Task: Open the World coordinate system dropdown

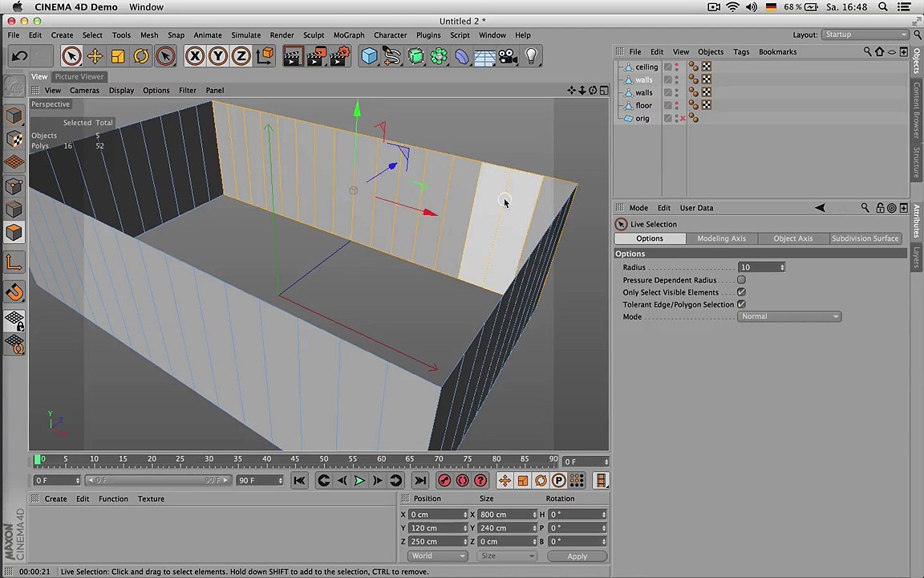Action: point(437,556)
